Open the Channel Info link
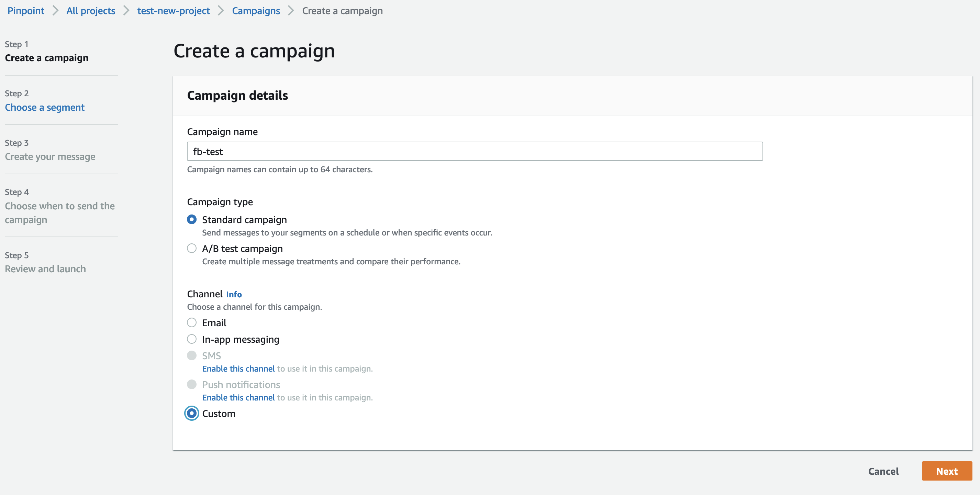 pos(234,295)
